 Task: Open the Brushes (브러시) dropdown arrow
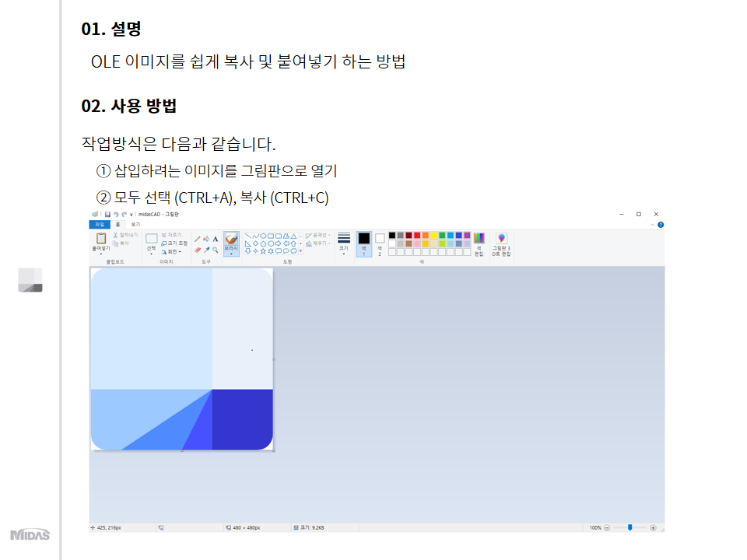point(231,254)
